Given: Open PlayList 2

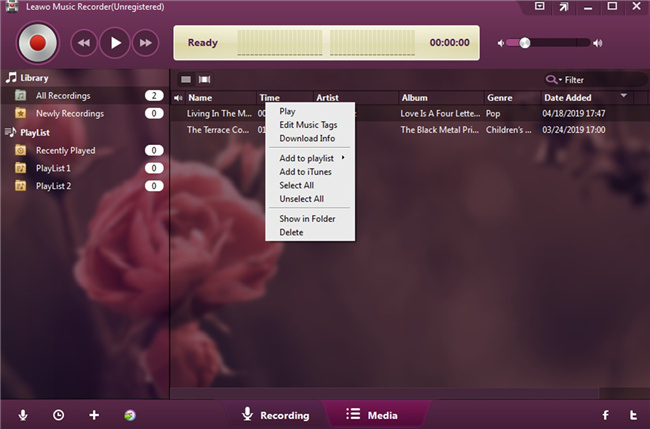Looking at the screenshot, I should click(85, 186).
